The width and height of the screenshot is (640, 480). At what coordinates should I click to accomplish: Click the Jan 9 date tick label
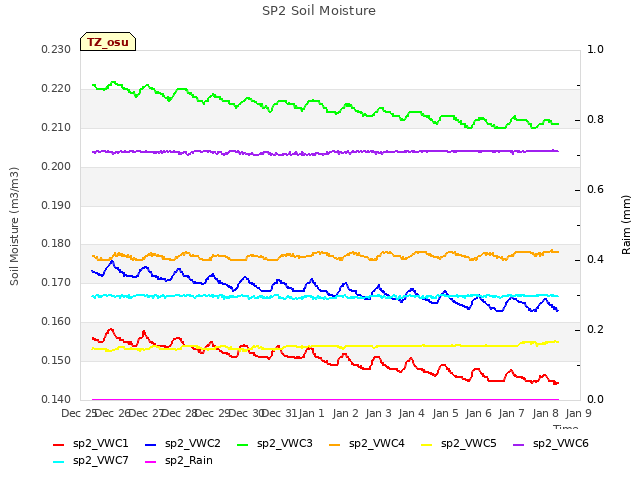[578, 413]
